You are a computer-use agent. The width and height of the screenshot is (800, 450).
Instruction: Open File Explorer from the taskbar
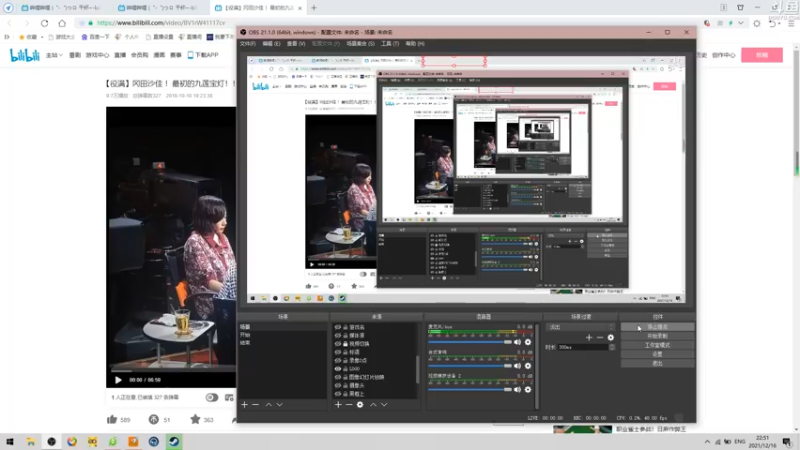point(31,441)
